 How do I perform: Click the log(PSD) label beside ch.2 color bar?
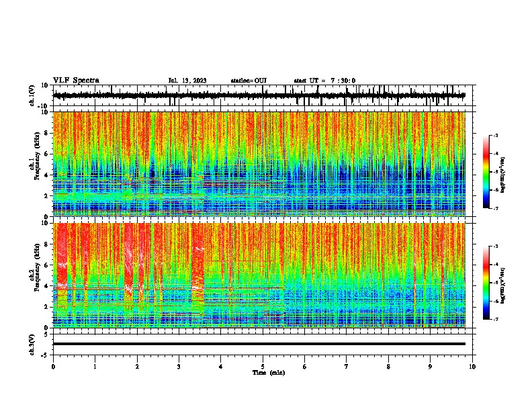pos(503,285)
